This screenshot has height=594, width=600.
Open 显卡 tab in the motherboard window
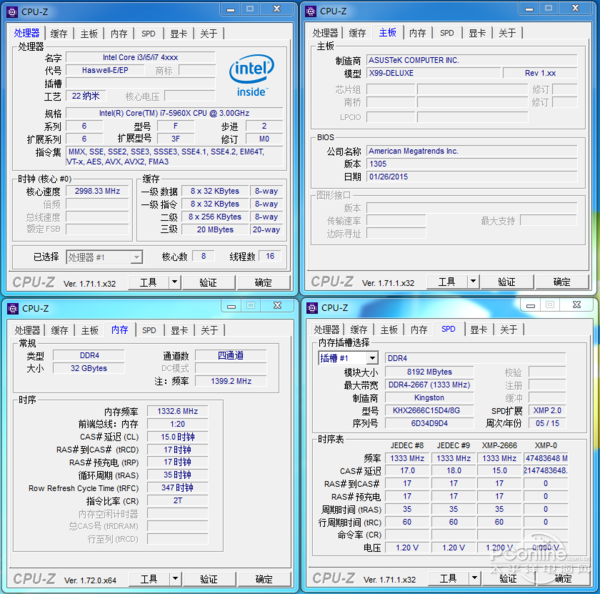tap(477, 33)
